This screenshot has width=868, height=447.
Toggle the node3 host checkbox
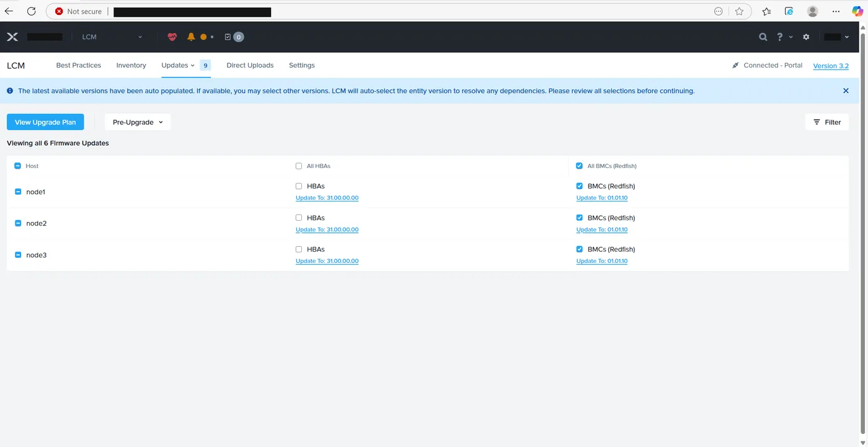click(x=18, y=255)
